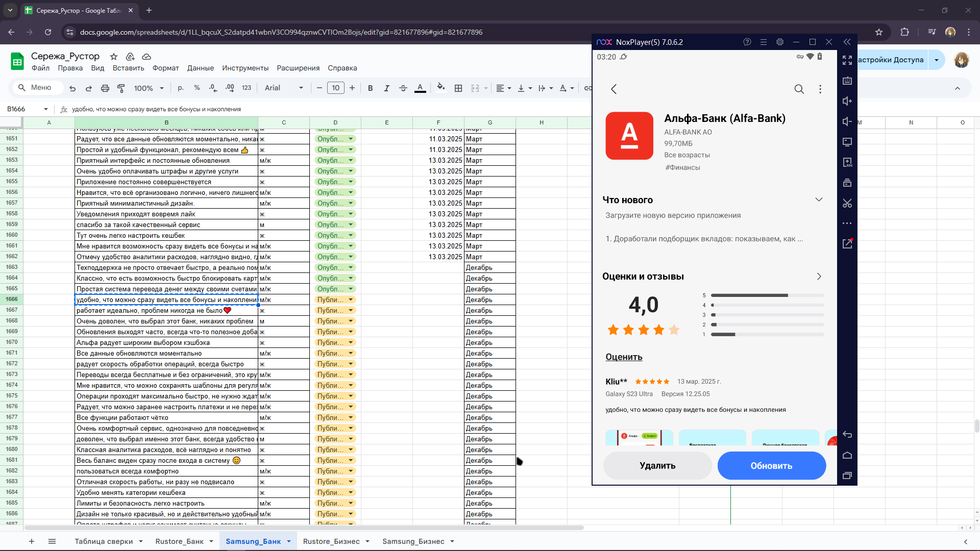This screenshot has width=980, height=551.
Task: Toggle bold formatting
Action: click(371, 88)
